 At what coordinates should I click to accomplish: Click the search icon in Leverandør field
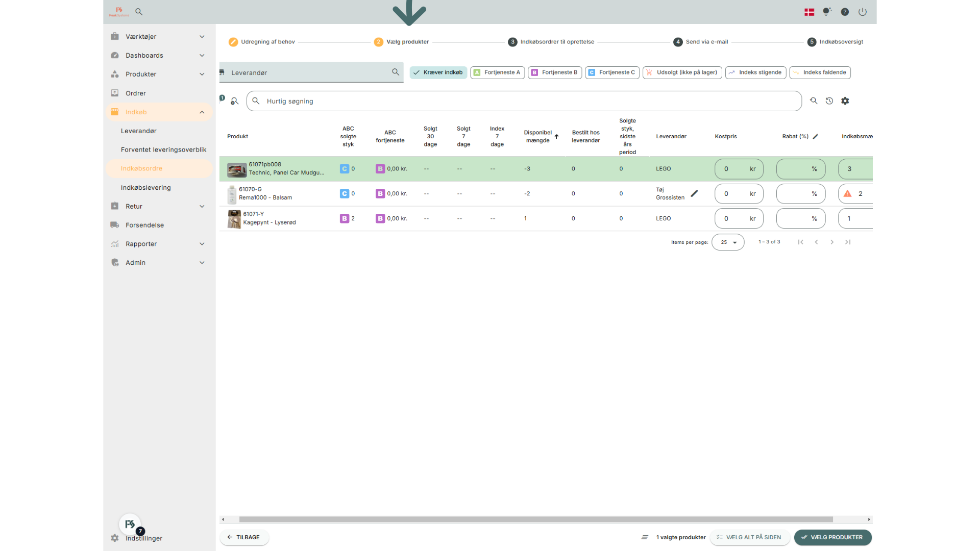pyautogui.click(x=396, y=72)
